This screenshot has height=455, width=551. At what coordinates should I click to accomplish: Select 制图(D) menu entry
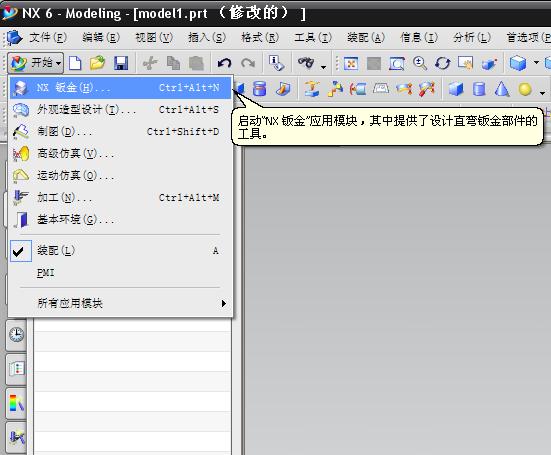(x=120, y=132)
